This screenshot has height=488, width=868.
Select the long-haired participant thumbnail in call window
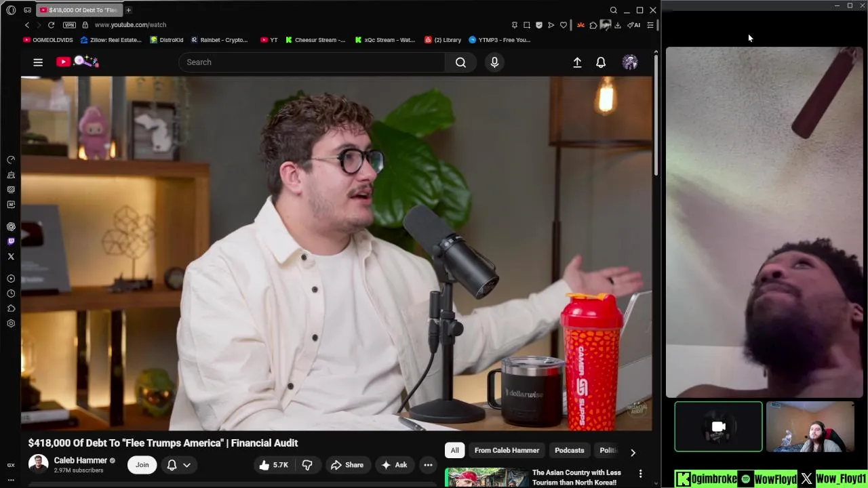(x=810, y=426)
